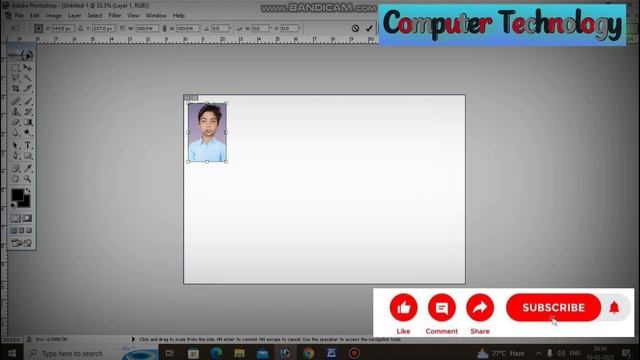The width and height of the screenshot is (640, 360).
Task: Open the Layer menu
Action: (x=74, y=16)
